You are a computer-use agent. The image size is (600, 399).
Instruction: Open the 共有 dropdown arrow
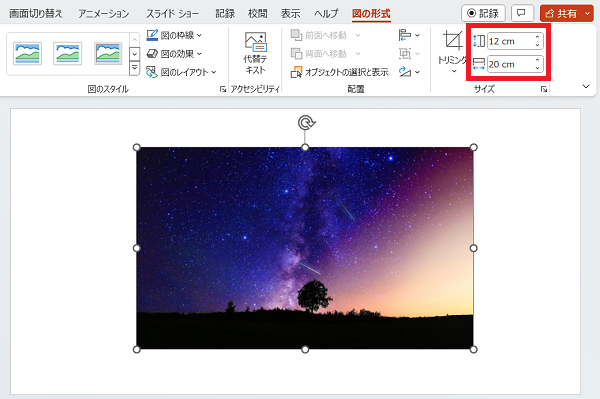pos(588,13)
